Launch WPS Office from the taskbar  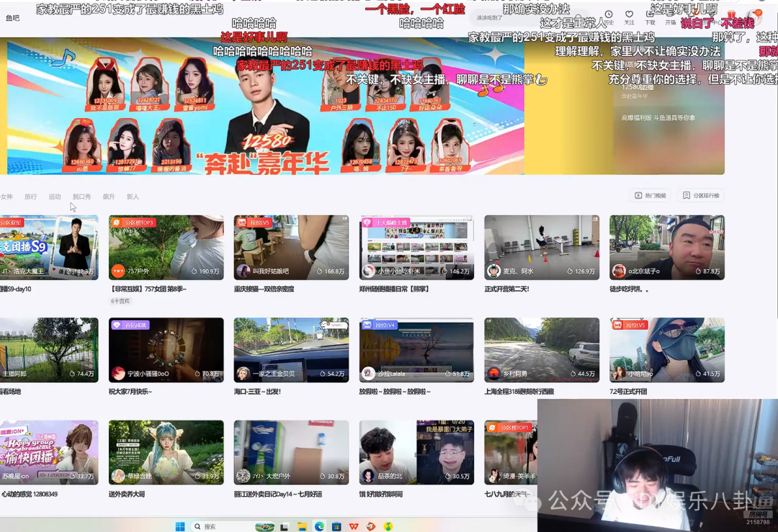(353, 526)
